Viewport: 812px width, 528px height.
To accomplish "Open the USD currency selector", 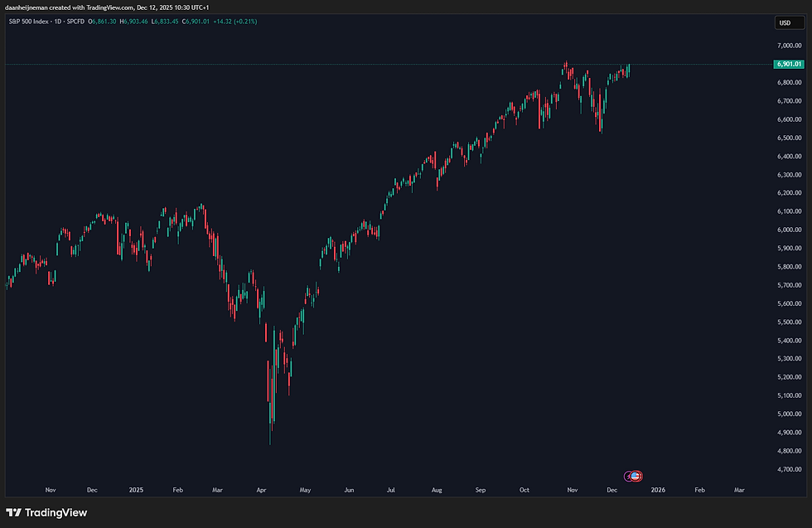I will tap(788, 23).
